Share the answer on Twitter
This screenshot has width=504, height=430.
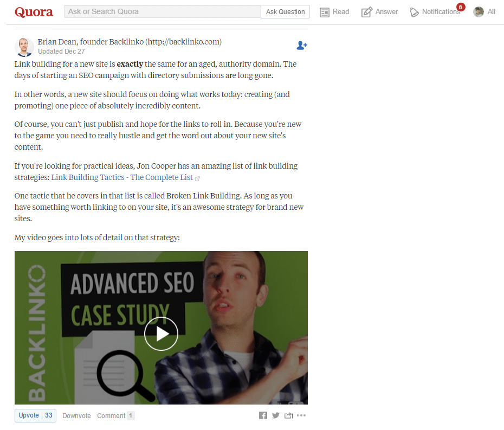pyautogui.click(x=275, y=415)
